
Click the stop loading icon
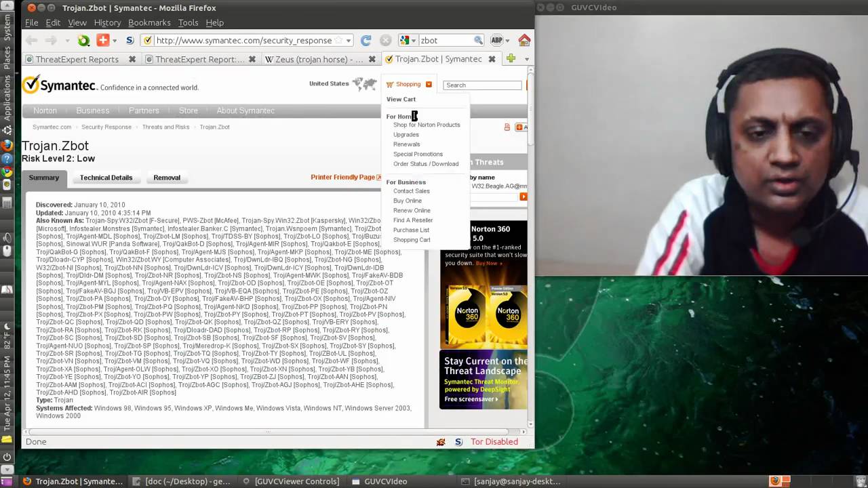[x=385, y=41]
